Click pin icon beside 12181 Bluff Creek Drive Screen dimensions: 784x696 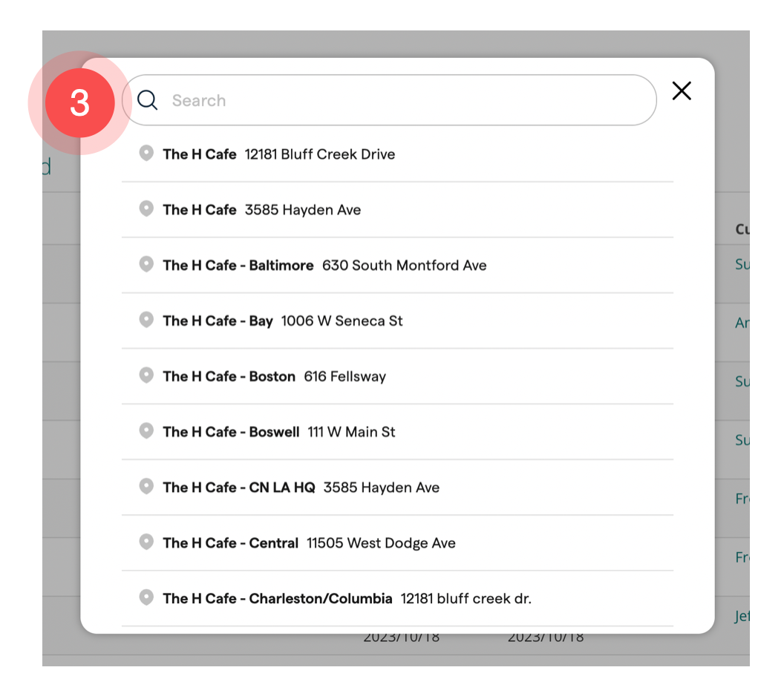click(146, 153)
